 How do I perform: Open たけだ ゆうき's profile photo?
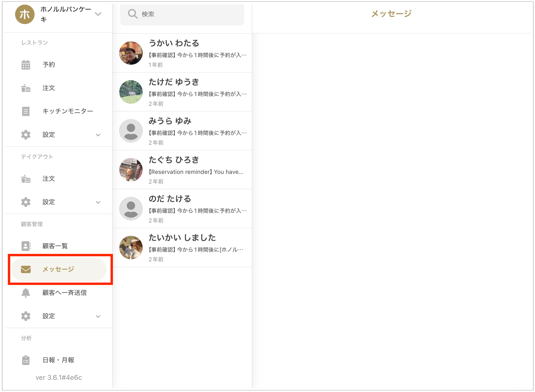tap(131, 92)
